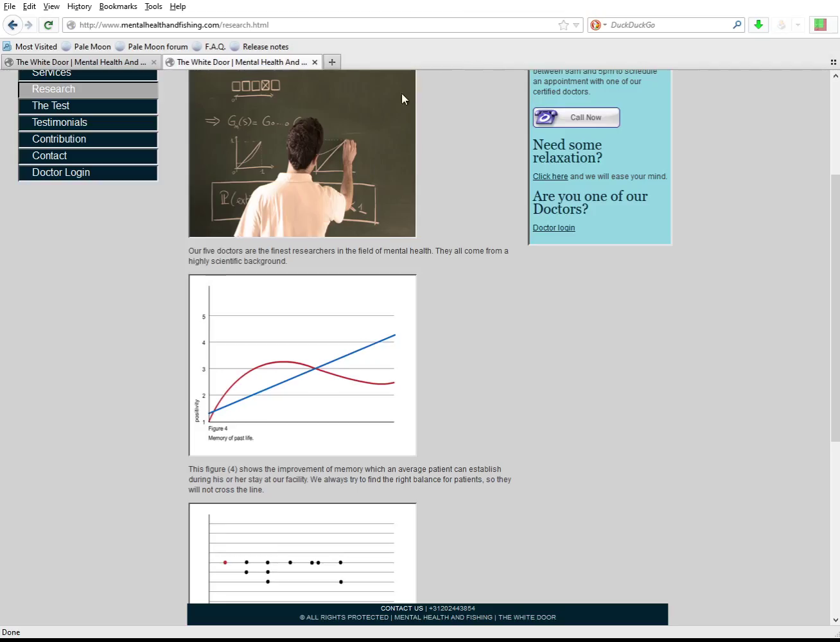The width and height of the screenshot is (840, 642).
Task: Switch to the first White Door tab
Action: point(80,62)
